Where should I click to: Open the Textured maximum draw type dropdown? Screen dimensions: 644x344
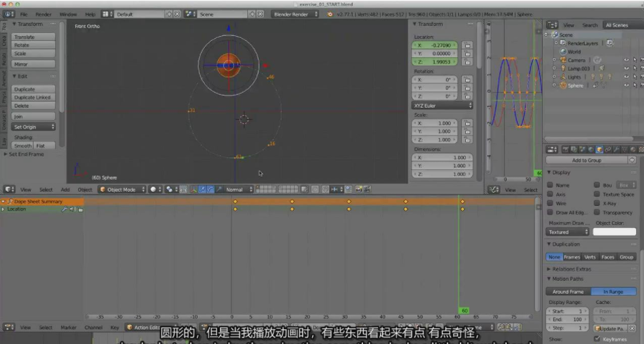point(567,233)
